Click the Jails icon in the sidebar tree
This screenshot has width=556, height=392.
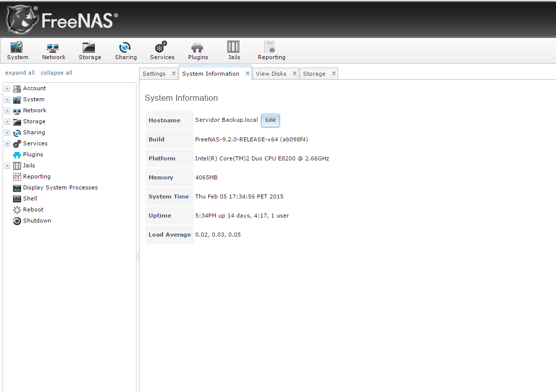click(x=17, y=166)
